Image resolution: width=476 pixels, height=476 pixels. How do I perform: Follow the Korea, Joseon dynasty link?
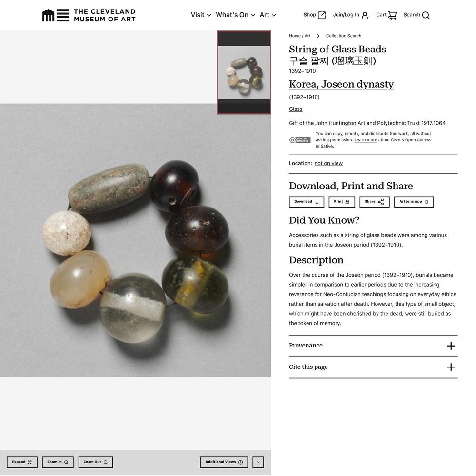341,84
